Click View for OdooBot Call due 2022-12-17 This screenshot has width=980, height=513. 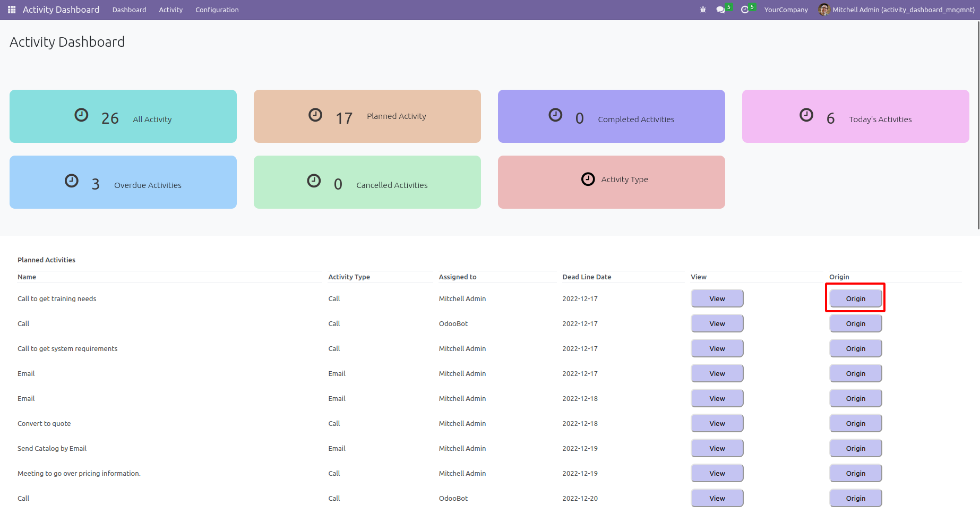pos(717,323)
